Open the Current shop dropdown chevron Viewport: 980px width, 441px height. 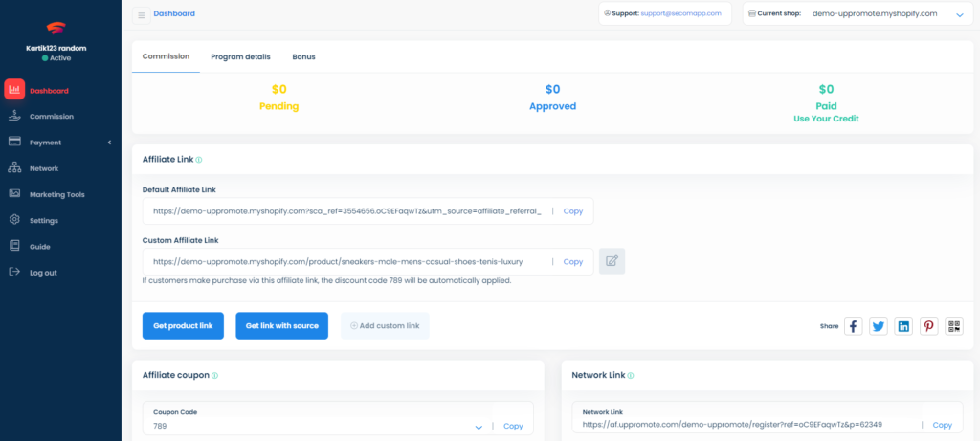(960, 14)
